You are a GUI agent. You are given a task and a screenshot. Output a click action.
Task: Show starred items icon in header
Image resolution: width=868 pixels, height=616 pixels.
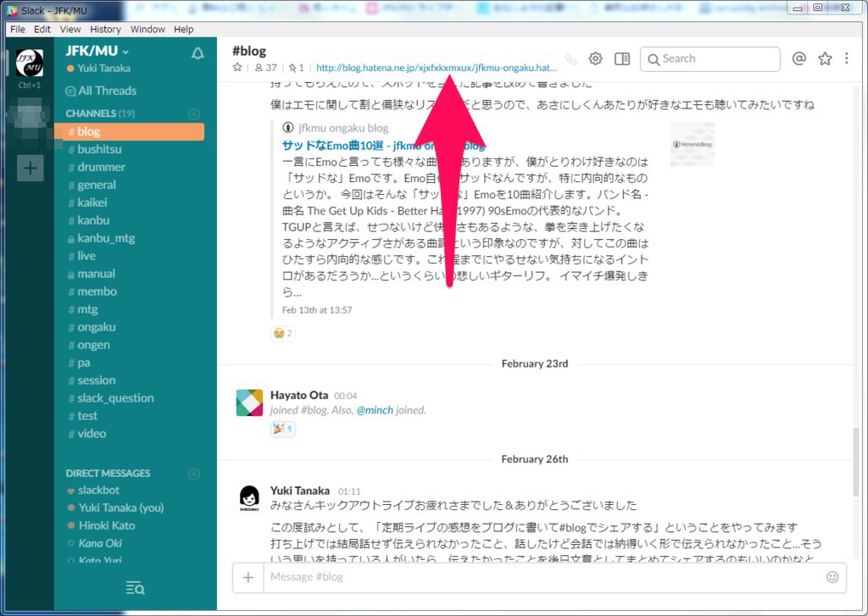825,58
